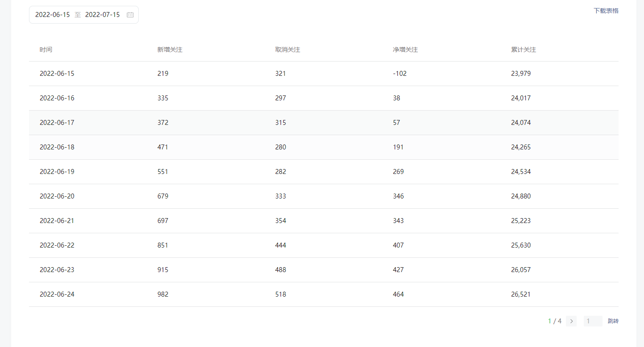Select the 2022-06-17 table row
This screenshot has width=644, height=347.
pos(324,123)
